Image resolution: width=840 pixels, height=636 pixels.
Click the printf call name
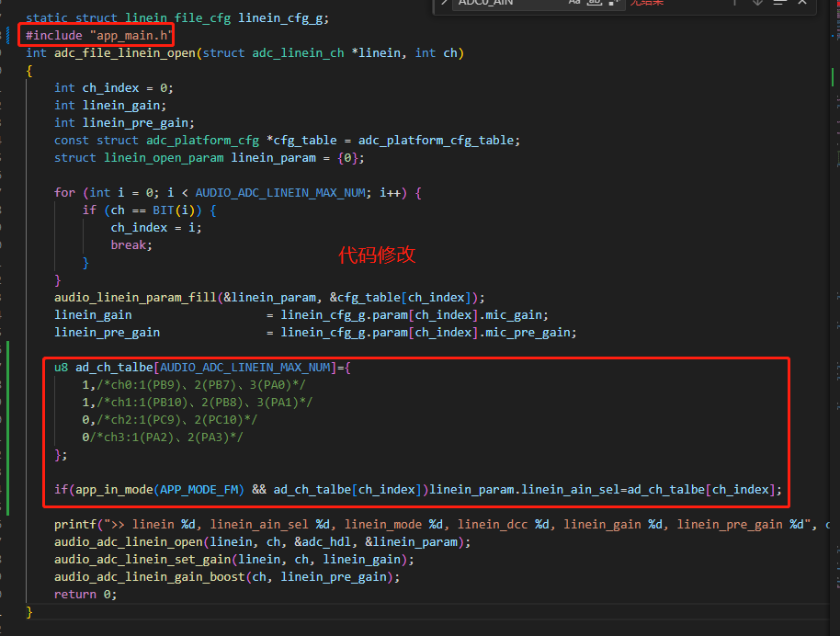point(75,525)
